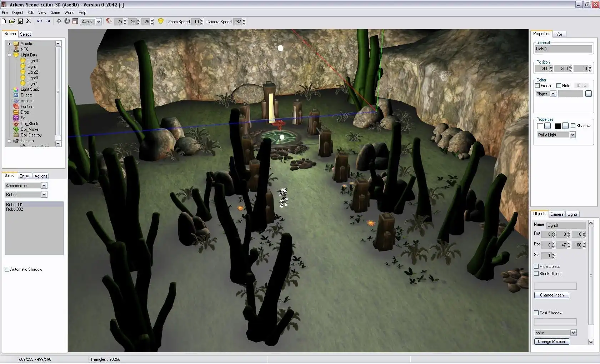Click the NPC person icon in scene tree
This screenshot has width=600, height=364.
[16, 49]
